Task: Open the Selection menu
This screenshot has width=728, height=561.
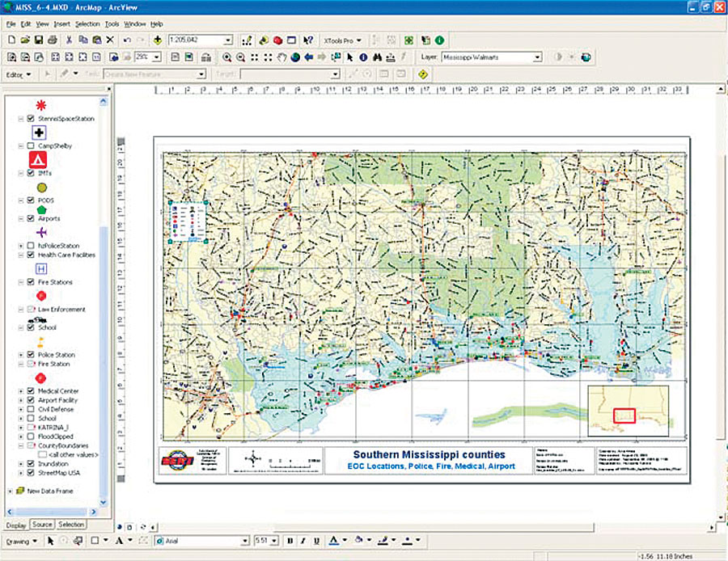Action: (x=87, y=24)
